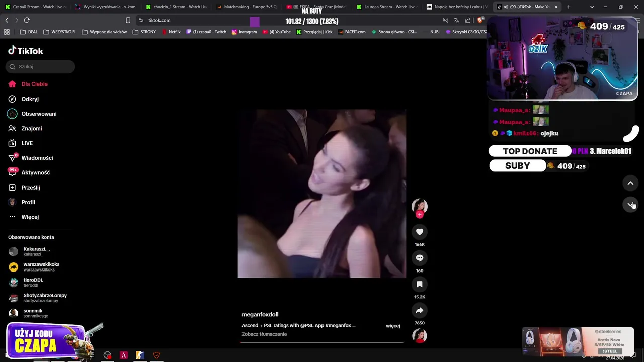Image resolution: width=644 pixels, height=362 pixels.
Task: Open the DEAL bookmarks folder
Action: point(29,32)
